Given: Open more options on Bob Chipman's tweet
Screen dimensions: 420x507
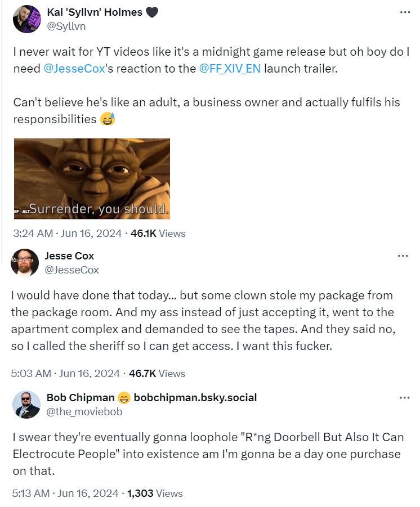Looking at the screenshot, I should (404, 398).
